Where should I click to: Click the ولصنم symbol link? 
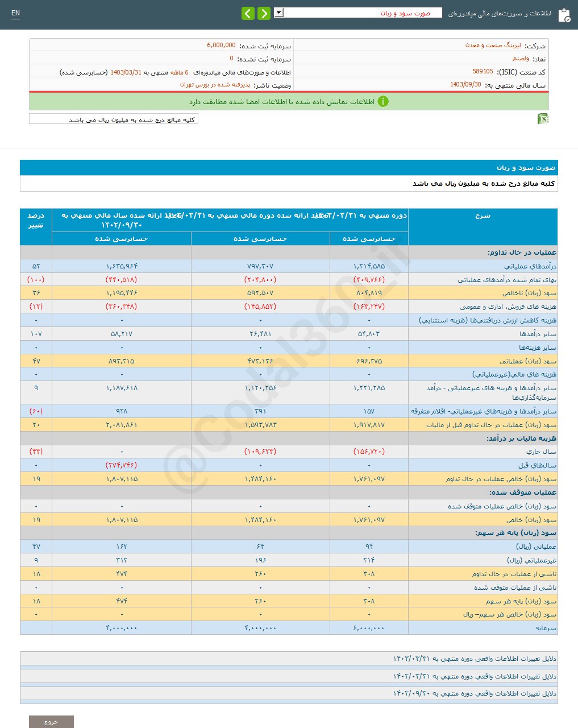(x=521, y=59)
